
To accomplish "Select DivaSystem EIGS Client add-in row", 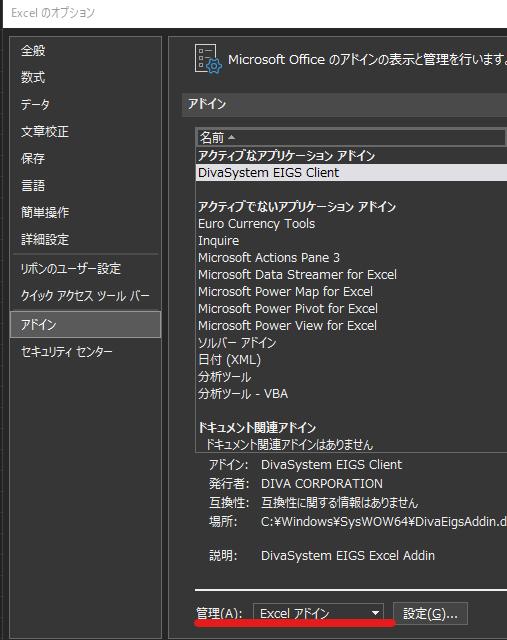I will pos(351,173).
